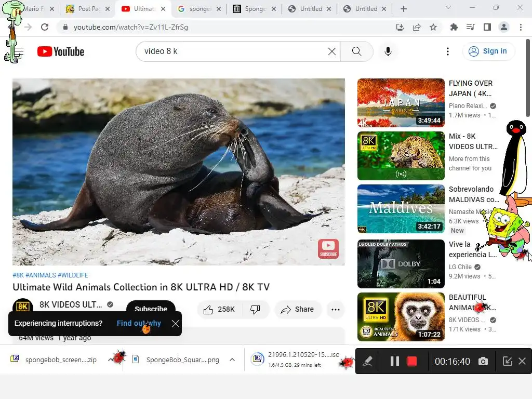The width and height of the screenshot is (532, 399).
Task: Open the Chrome profile avatar
Action: point(504,27)
